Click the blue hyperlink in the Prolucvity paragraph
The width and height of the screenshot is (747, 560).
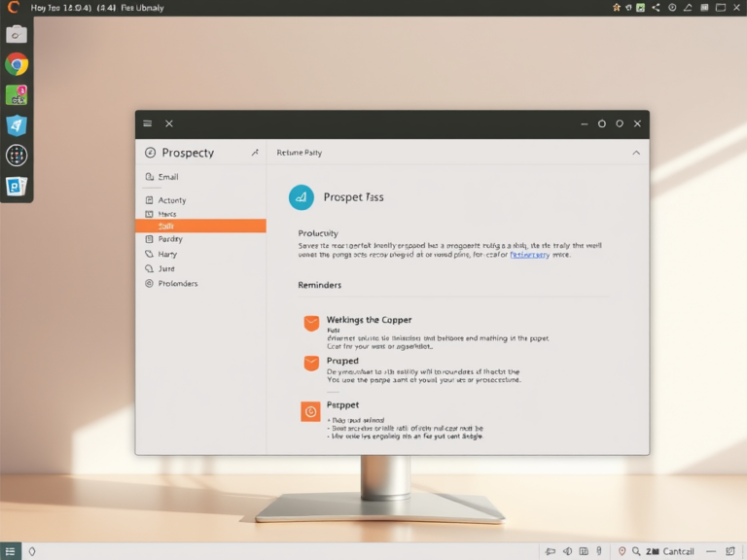pyautogui.click(x=529, y=255)
